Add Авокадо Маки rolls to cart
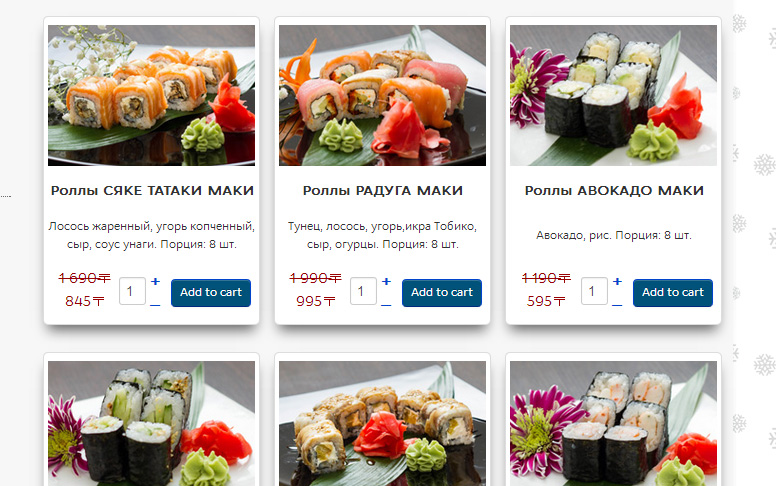 673,292
